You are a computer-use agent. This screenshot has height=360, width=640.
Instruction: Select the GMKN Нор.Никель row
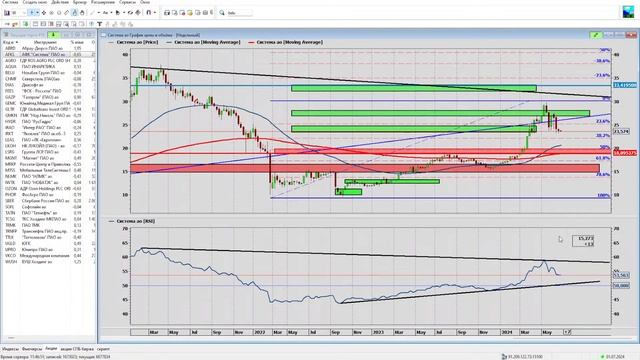(49, 116)
